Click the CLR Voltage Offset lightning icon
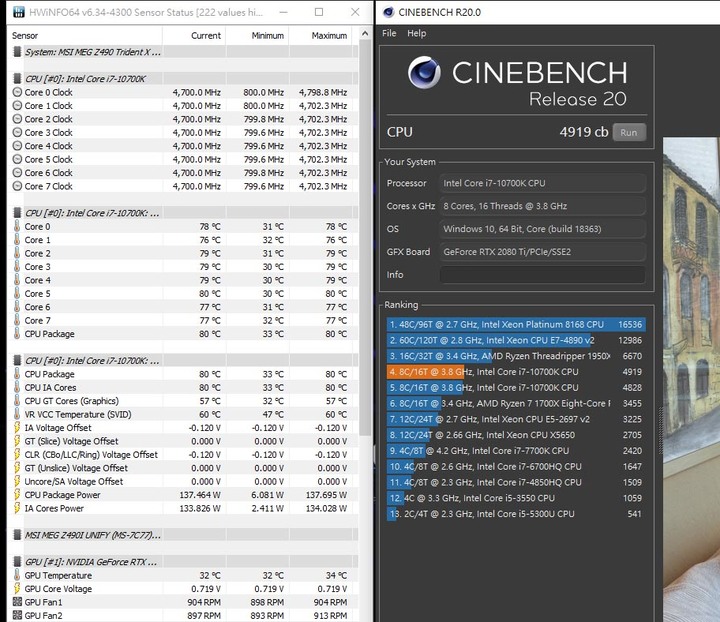720x622 pixels. point(17,454)
